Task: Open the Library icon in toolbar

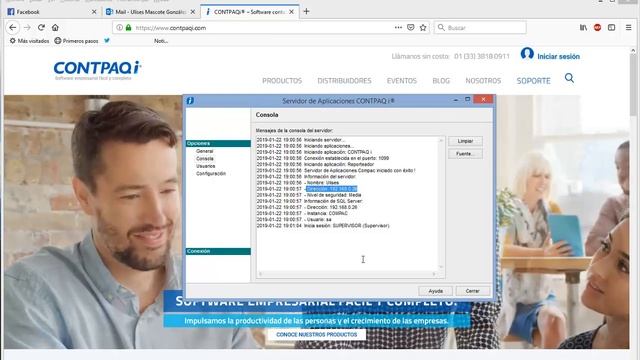Action: (x=583, y=27)
